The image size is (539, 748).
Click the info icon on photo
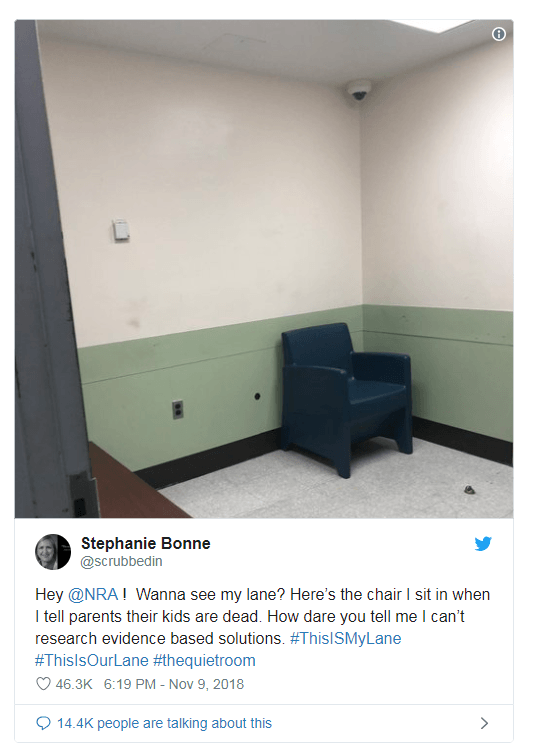pos(498,34)
